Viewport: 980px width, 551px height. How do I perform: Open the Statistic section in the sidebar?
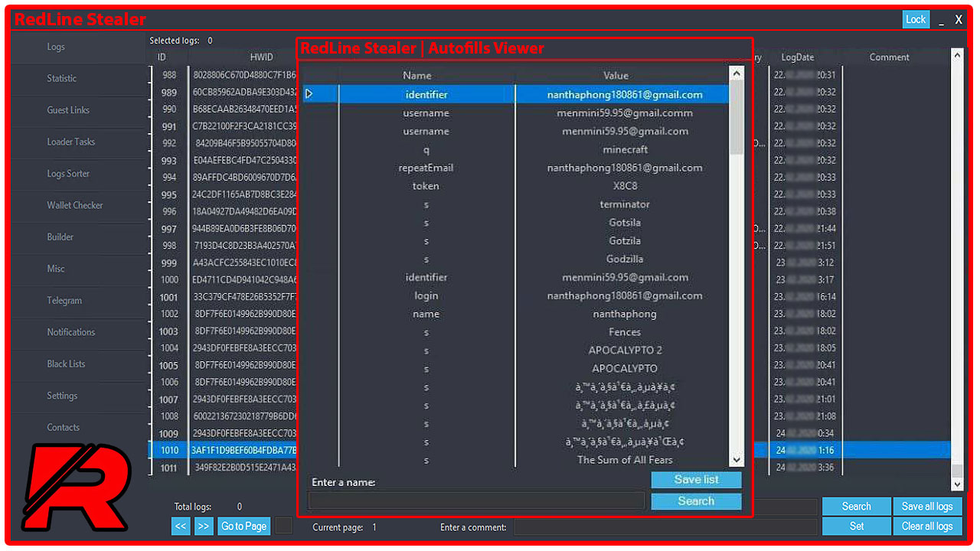tap(62, 78)
